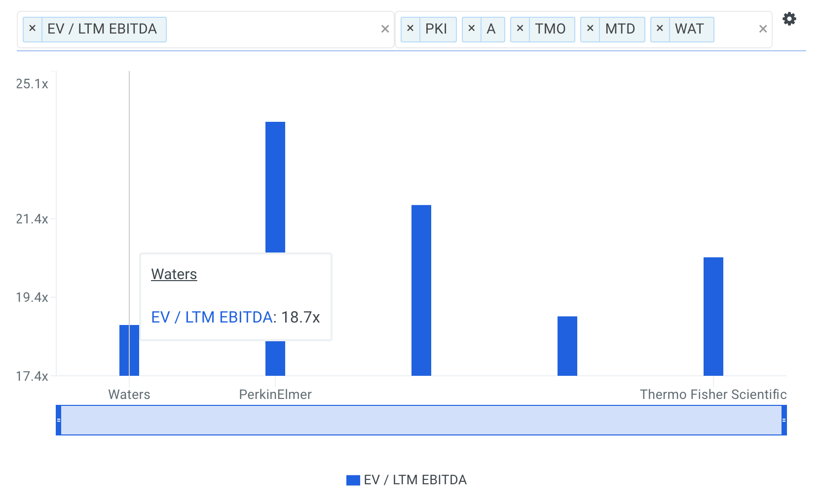Click the Waters x-axis label

(x=129, y=395)
